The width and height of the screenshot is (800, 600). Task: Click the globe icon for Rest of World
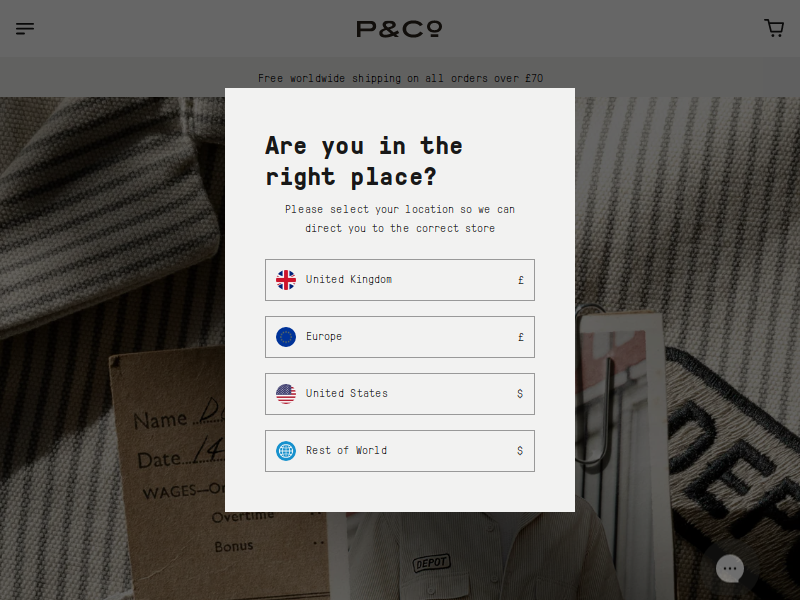(286, 451)
